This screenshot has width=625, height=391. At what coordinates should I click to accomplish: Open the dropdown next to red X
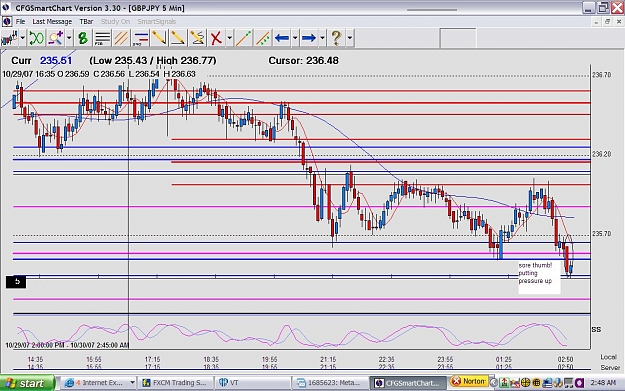(x=230, y=38)
